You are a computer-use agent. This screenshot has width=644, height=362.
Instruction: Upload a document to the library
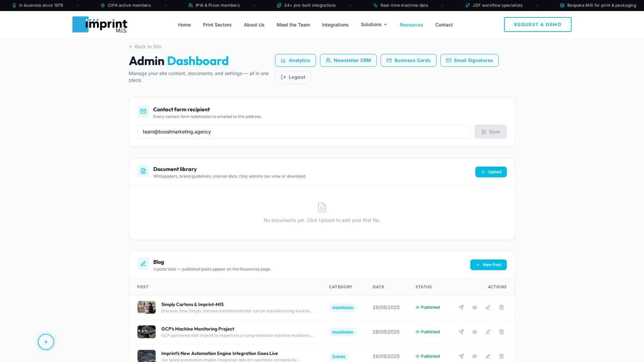tap(491, 172)
